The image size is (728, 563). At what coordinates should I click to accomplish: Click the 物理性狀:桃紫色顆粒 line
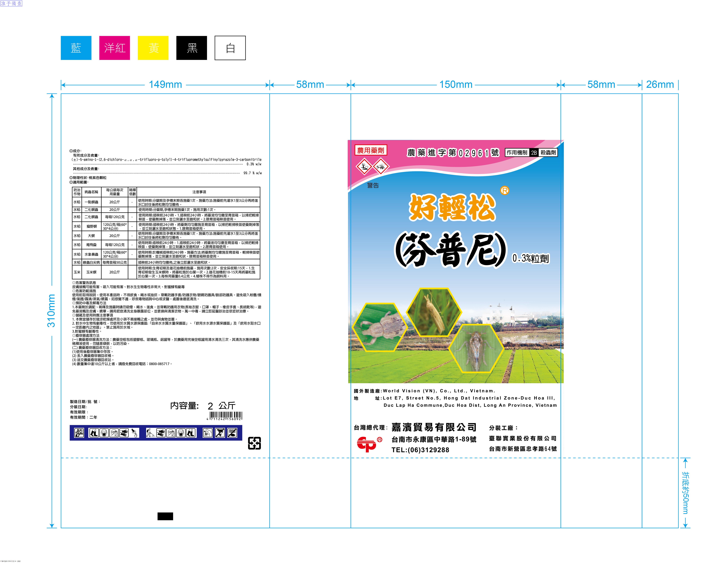click(88, 178)
